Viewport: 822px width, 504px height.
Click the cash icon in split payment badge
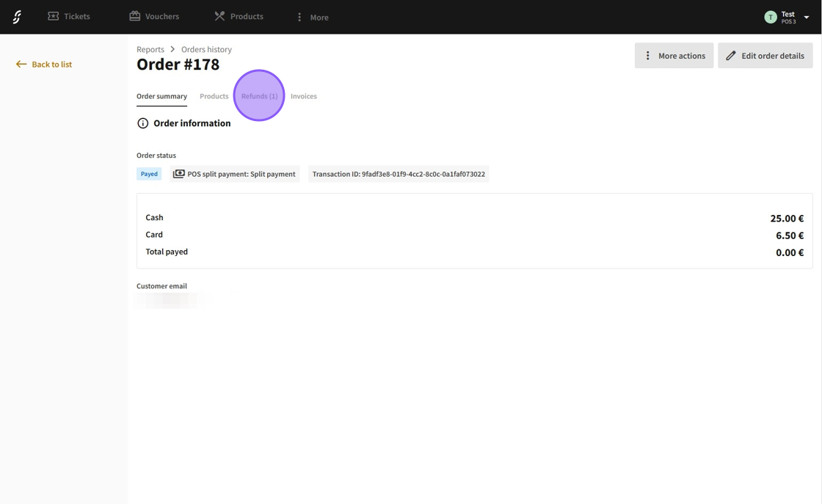point(178,174)
